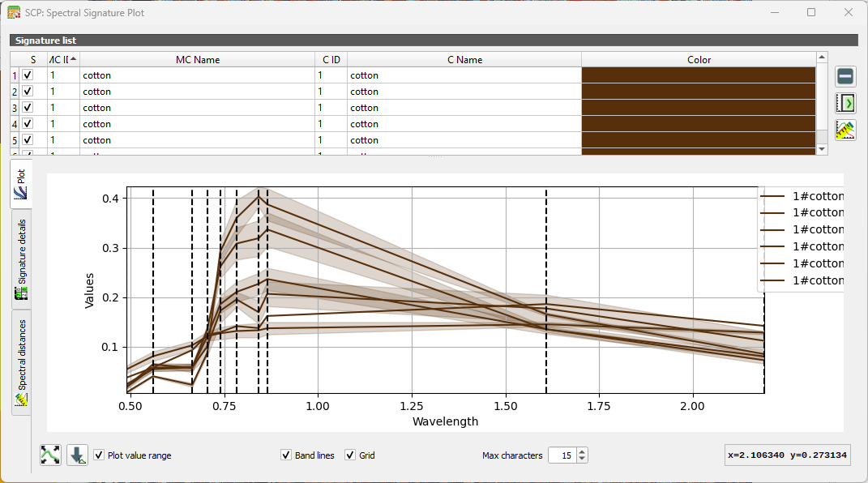Click the color swatch of the third signature row
Screen dimensions: 868x483
tap(698, 108)
